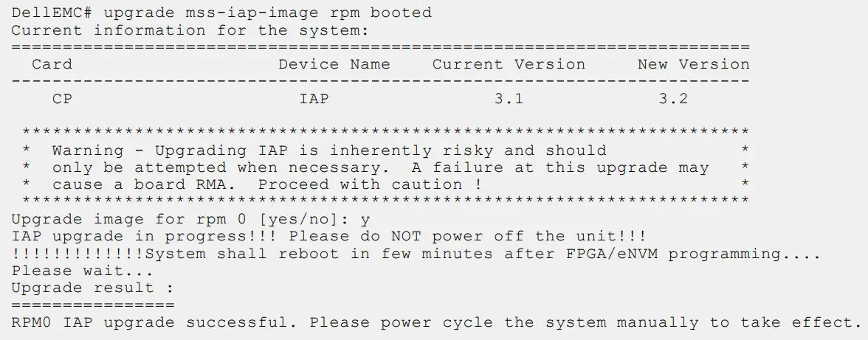This screenshot has height=340, width=868.
Task: Click the 'Current information for the system' line
Action: (x=190, y=30)
